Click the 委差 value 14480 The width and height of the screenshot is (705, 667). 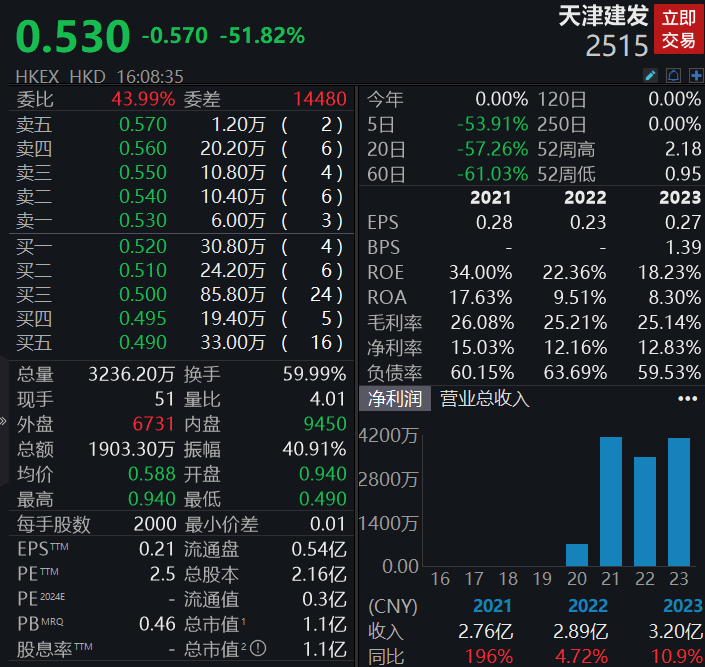click(320, 99)
